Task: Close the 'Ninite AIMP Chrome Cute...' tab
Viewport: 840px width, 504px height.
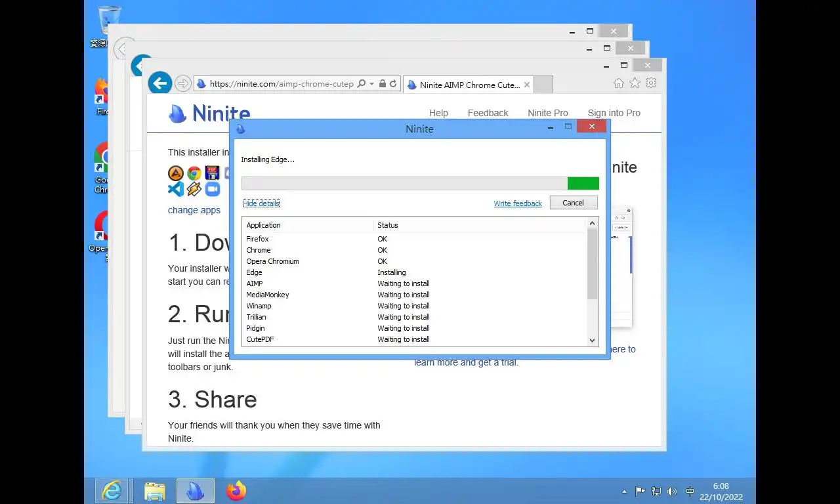Action: 526,85
